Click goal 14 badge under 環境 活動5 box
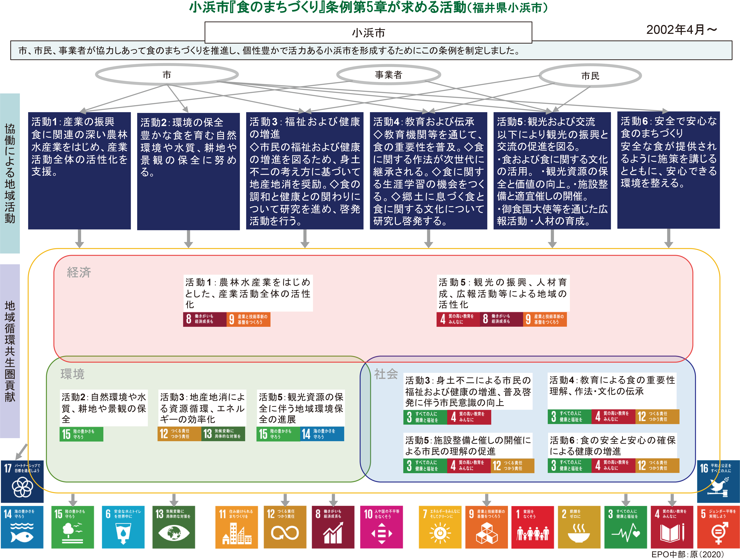 pos(322,434)
